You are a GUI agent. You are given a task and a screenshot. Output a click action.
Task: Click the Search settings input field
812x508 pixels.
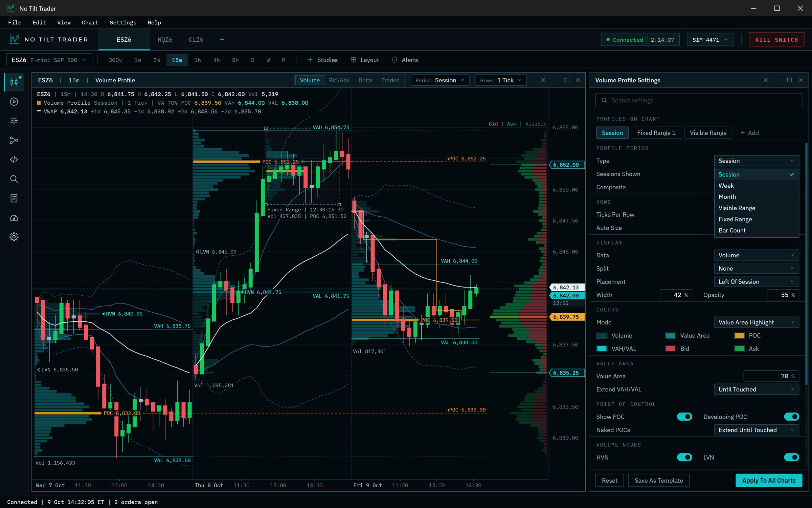[699, 100]
